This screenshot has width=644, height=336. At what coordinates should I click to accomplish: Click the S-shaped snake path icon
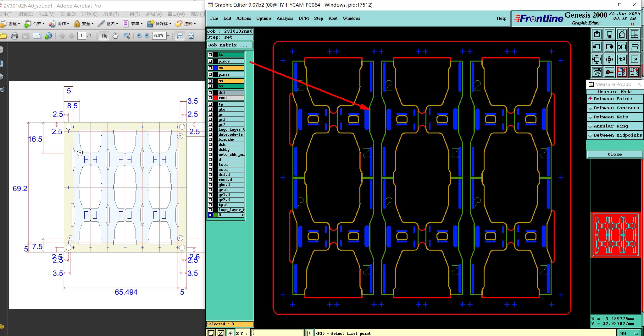coord(635,47)
